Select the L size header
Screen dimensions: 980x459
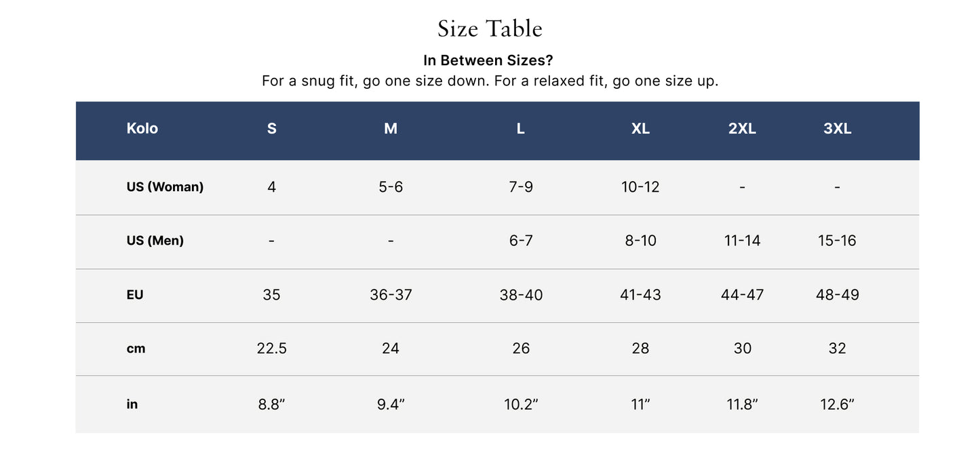(520, 129)
